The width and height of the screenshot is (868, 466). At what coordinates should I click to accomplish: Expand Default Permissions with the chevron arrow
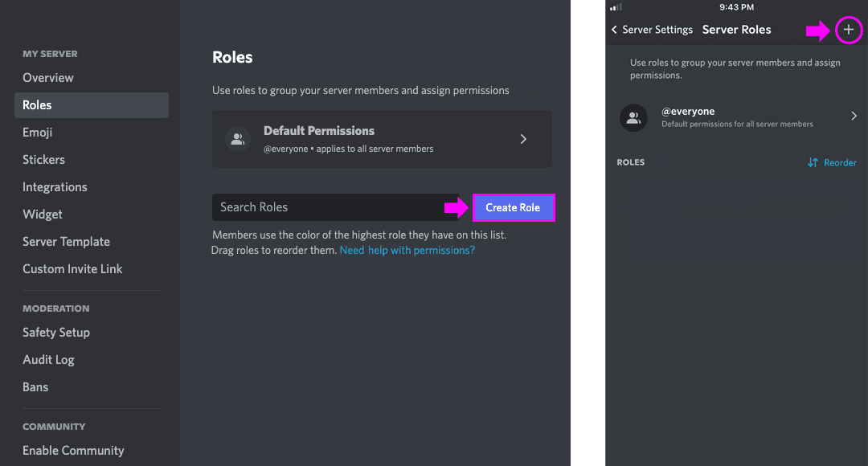tap(523, 139)
